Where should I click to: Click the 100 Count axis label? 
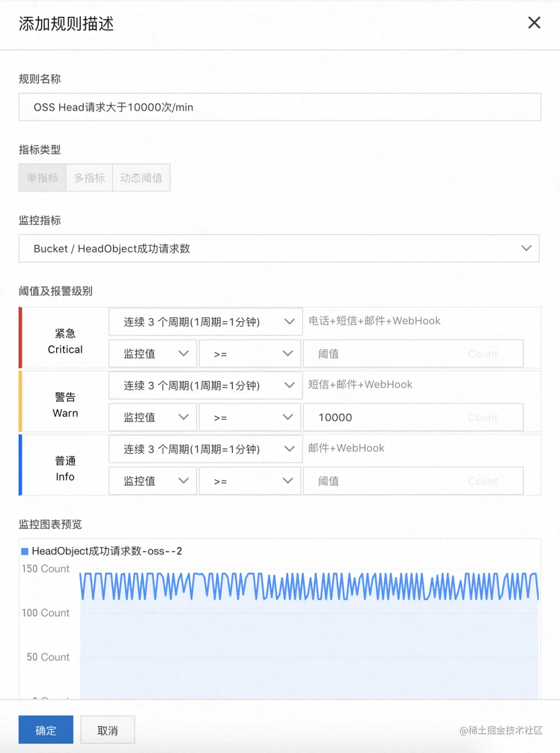point(46,613)
